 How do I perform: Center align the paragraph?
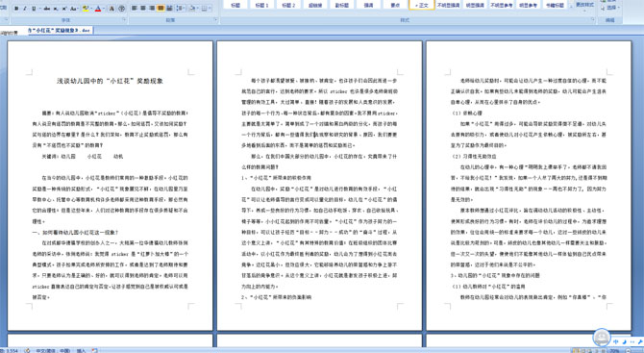(x=143, y=9)
